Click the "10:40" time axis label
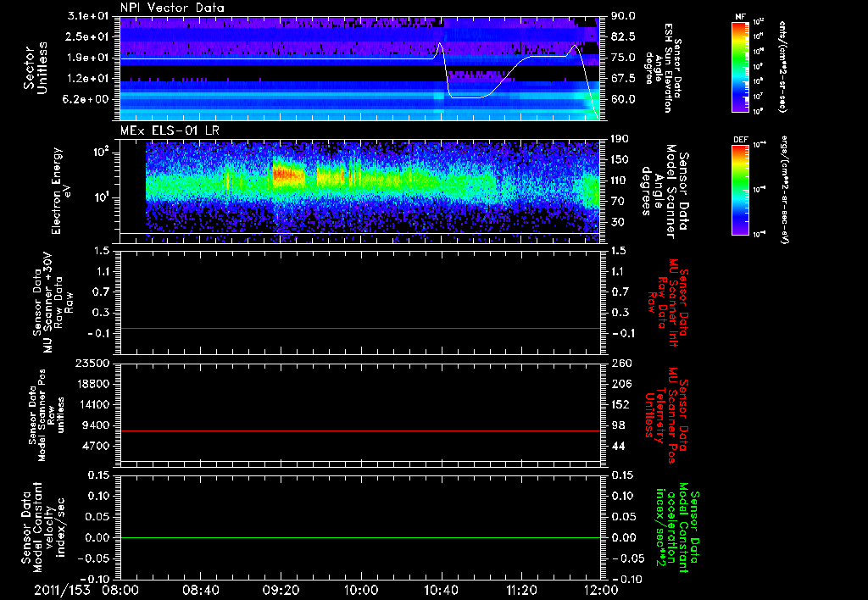Image resolution: width=868 pixels, height=600 pixels. 441,590
